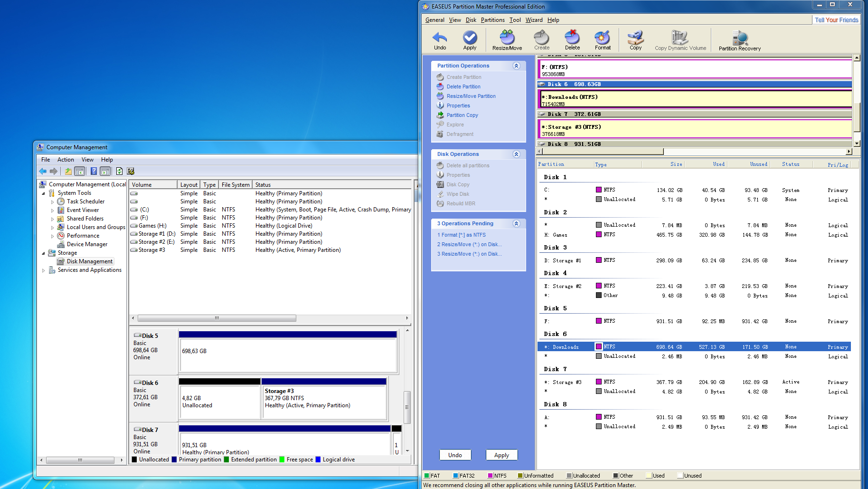Open the Partitions menu
The image size is (868, 489).
[x=492, y=20]
